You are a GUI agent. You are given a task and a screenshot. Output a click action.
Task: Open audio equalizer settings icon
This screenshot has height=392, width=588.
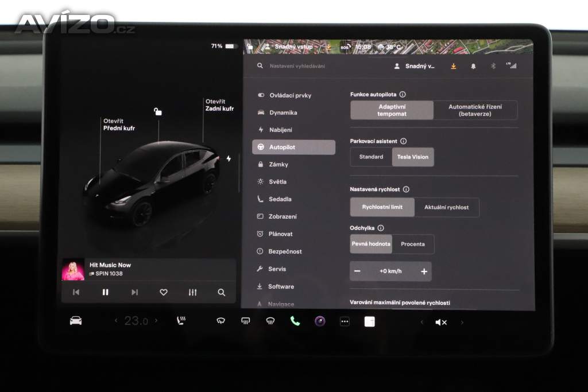(193, 292)
